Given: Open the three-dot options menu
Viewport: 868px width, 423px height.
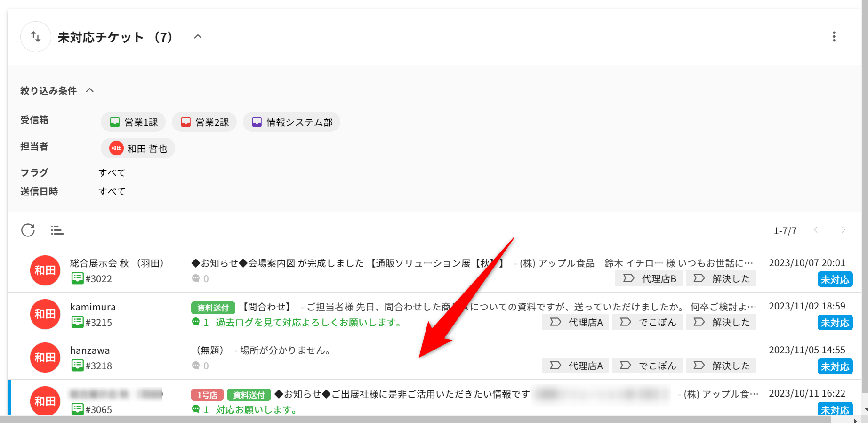Looking at the screenshot, I should tap(834, 37).
